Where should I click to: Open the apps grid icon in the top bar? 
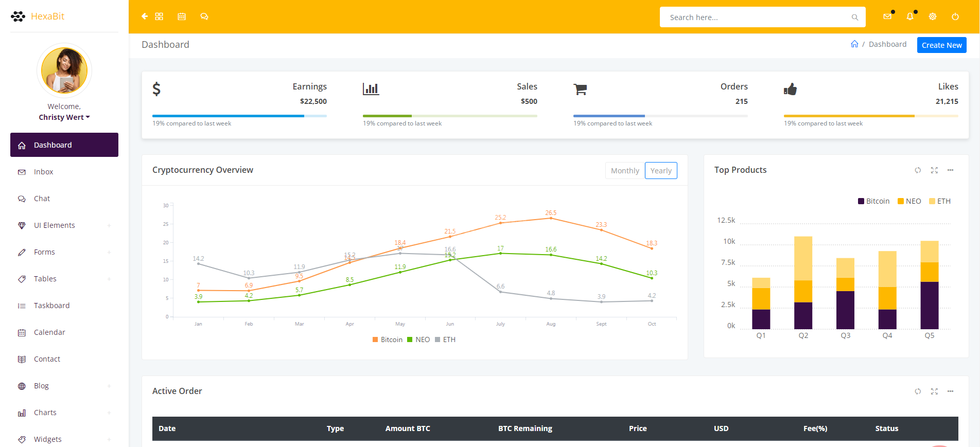pyautogui.click(x=159, y=16)
